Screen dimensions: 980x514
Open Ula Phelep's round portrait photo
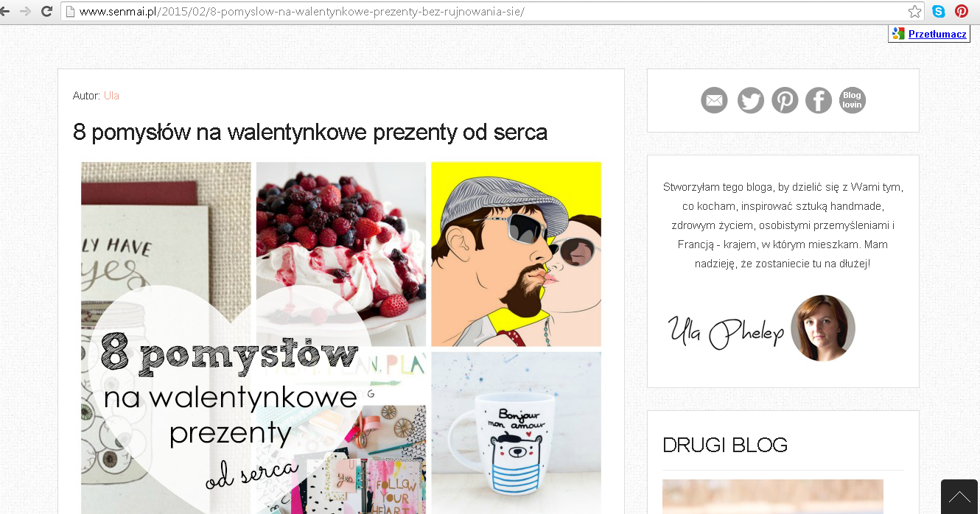coord(823,328)
